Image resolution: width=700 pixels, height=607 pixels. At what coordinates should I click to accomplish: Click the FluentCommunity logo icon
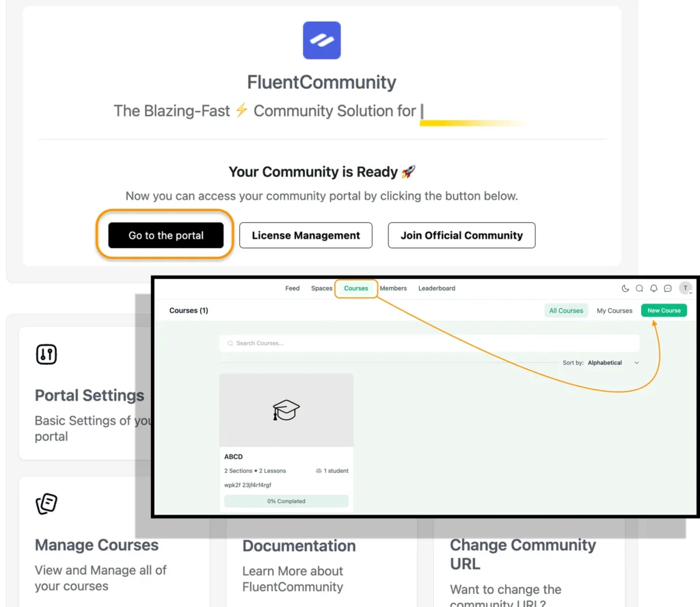point(321,40)
